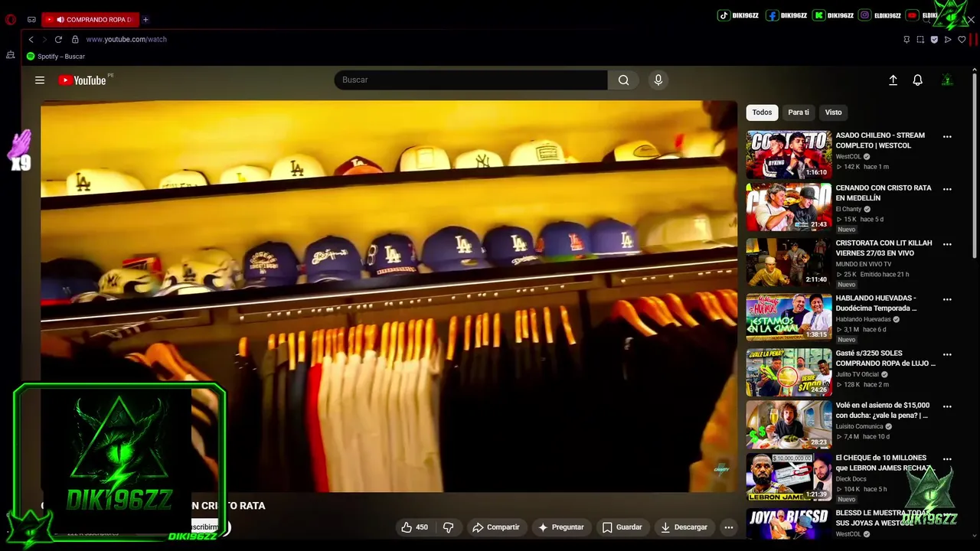980x551 pixels.
Task: Open the CRISTORATA CON LIT KILLAH video title
Action: pyautogui.click(x=884, y=248)
